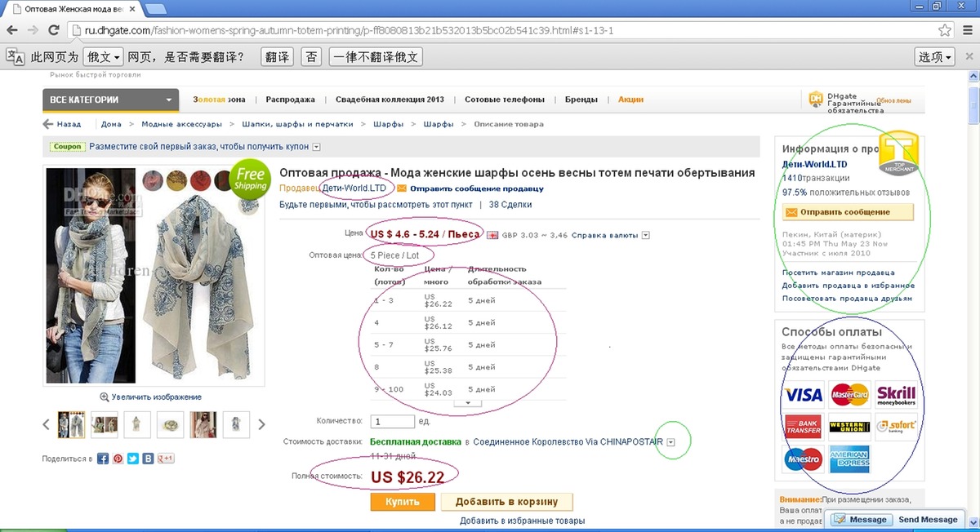Viewport: 980px width, 532px height.
Task: Click the Visa payment icon
Action: [x=804, y=396]
